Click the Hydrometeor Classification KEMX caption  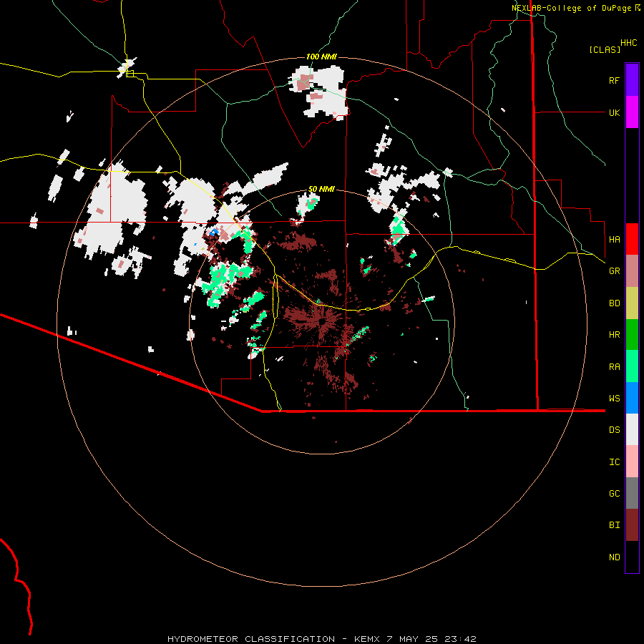coord(321,639)
